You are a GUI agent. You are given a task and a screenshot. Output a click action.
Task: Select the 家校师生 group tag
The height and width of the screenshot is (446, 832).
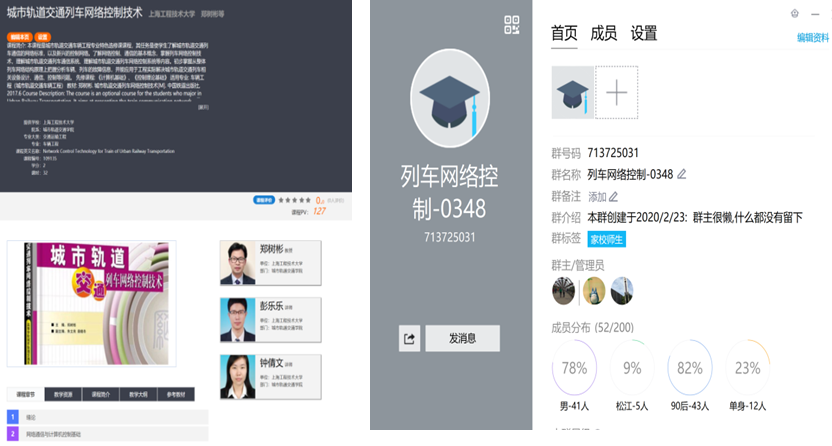[606, 239]
